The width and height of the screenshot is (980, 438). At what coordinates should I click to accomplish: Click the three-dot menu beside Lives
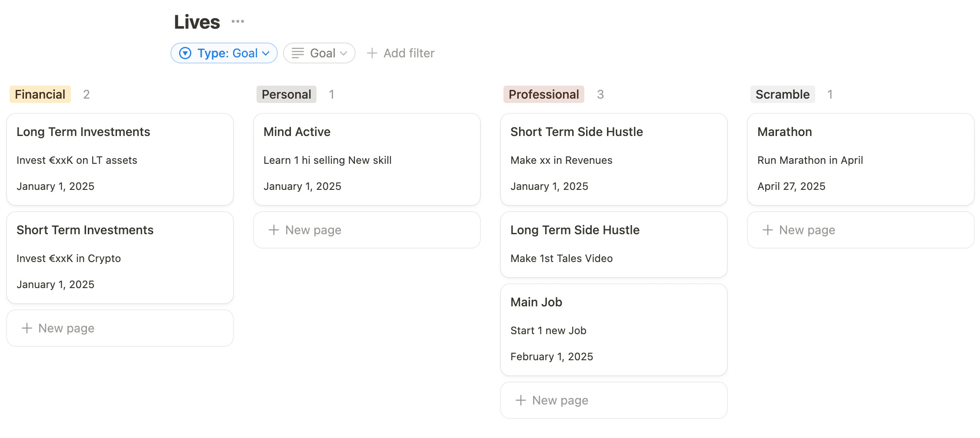(x=237, y=21)
